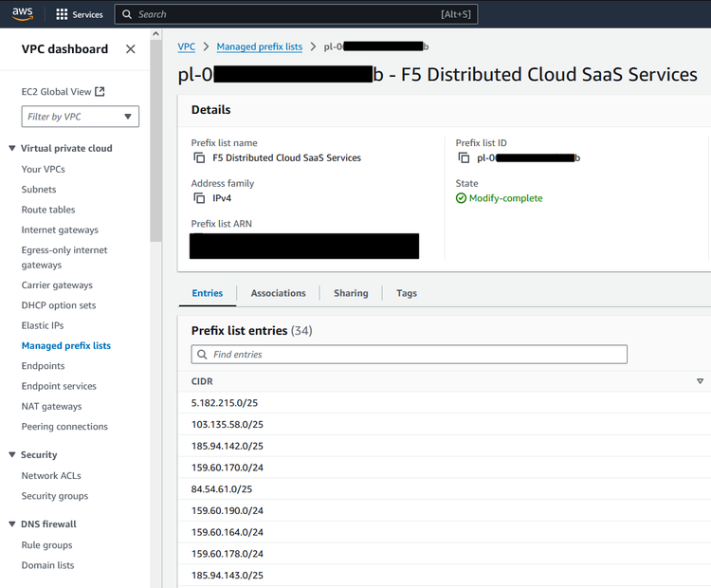Switch to the Associations tab
Viewport: 711px width, 588px height.
click(x=278, y=293)
